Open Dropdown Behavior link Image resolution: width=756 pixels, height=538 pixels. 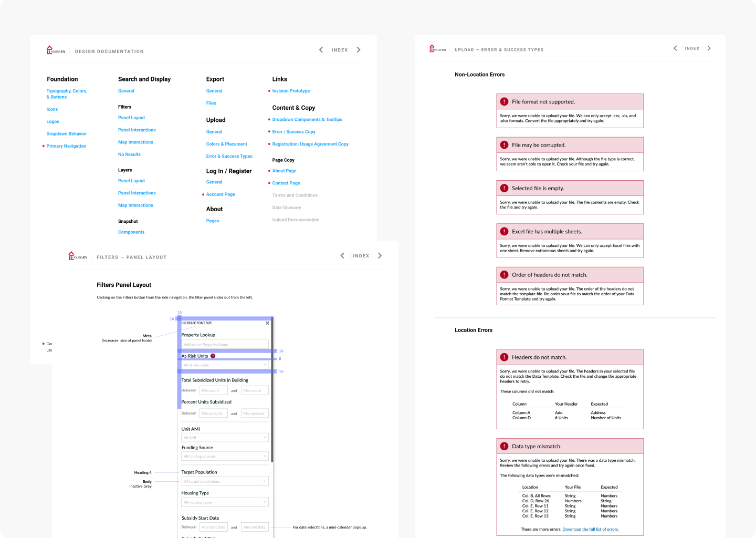67,134
